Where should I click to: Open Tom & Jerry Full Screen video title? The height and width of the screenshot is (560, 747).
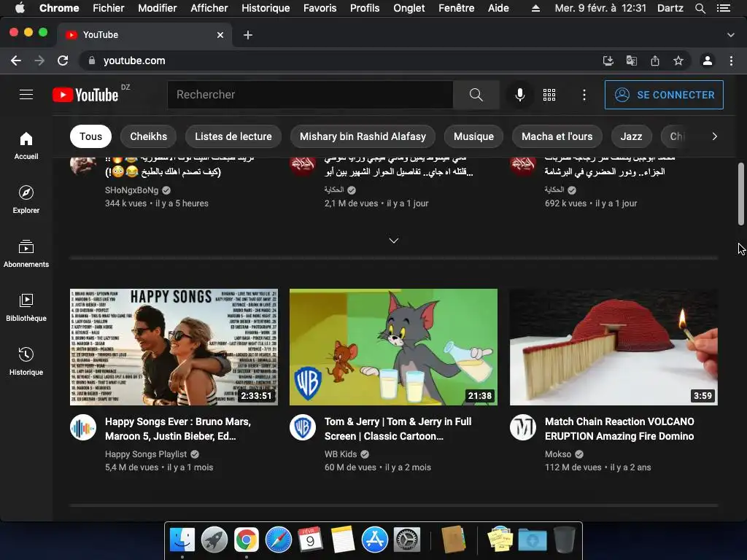(398, 429)
